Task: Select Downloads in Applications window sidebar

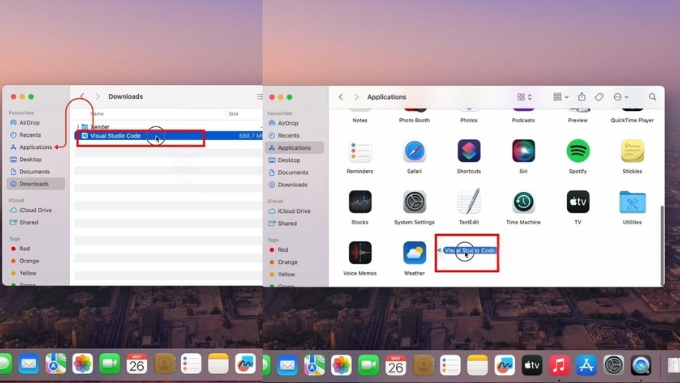Action: click(294, 184)
